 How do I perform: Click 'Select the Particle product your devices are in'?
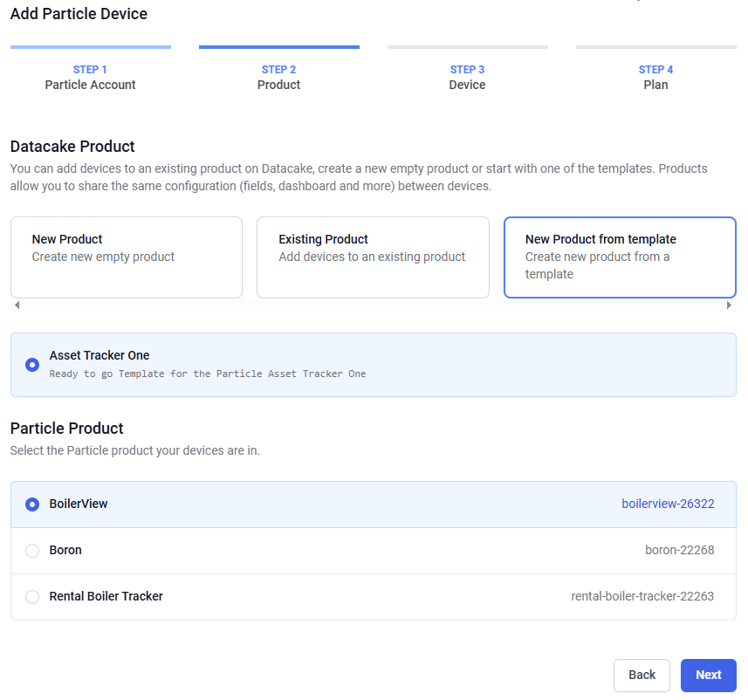(x=135, y=451)
